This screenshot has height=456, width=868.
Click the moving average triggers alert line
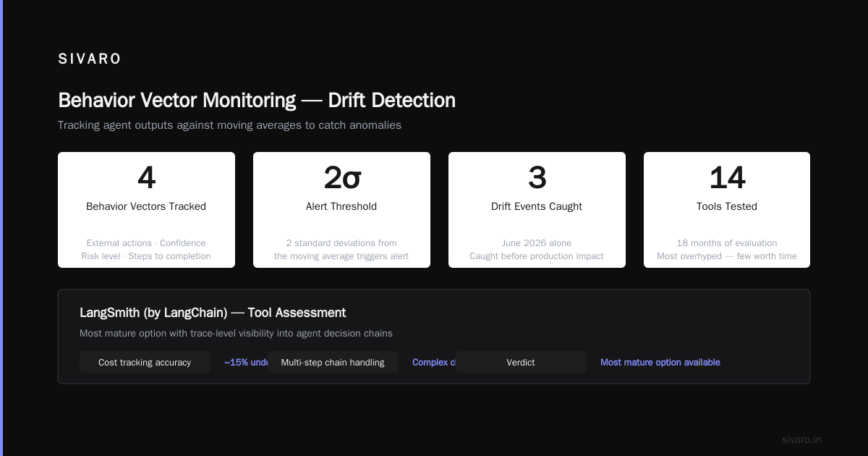[x=341, y=256]
